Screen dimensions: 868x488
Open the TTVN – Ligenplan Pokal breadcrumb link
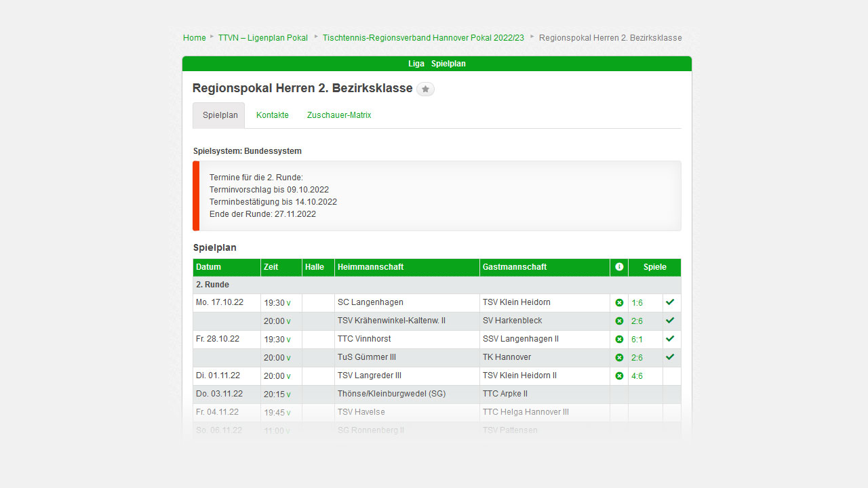pyautogui.click(x=262, y=38)
